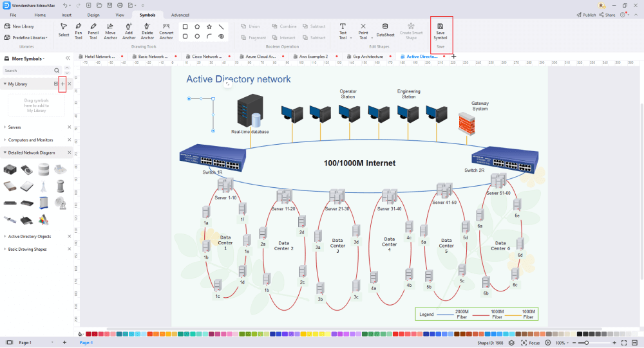Pick the spiral drawing tool

coord(222,37)
